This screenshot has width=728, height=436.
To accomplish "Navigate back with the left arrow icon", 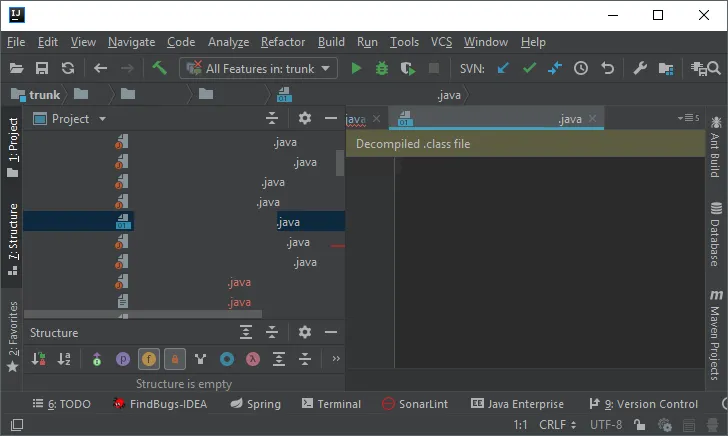I will point(100,69).
